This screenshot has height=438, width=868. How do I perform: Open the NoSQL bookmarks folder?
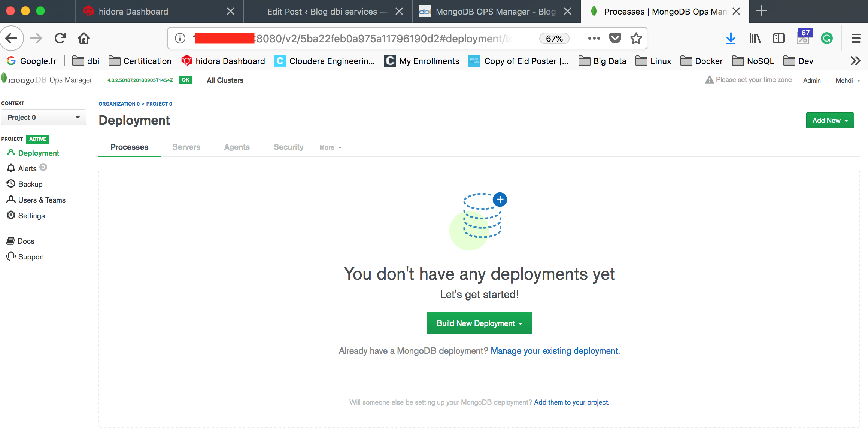[x=753, y=61]
